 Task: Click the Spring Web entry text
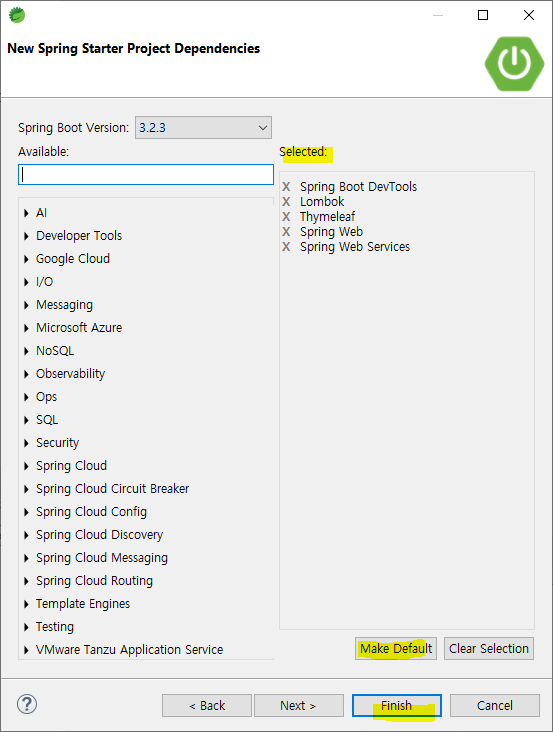[331, 232]
